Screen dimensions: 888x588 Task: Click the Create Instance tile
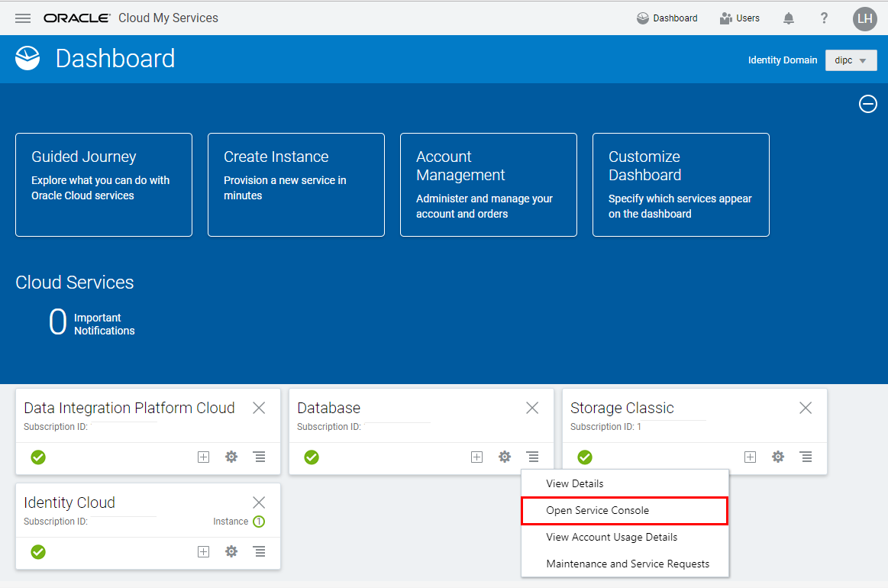(x=296, y=185)
